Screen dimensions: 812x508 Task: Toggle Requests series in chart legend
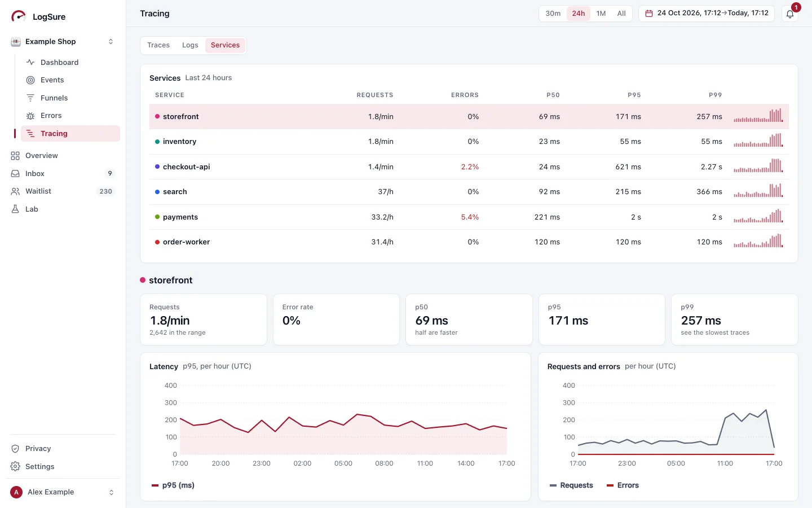571,485
